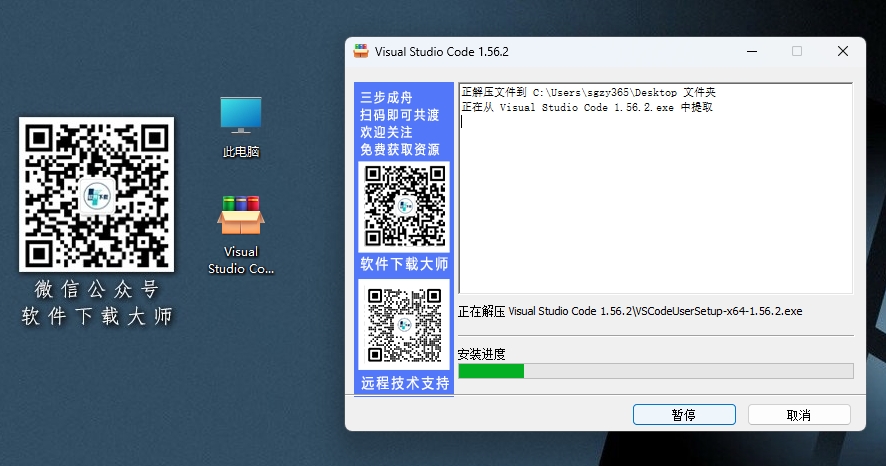886x466 pixels.
Task: Click the 正解压文件到 C:\Users\sgzy365\Desktop log line
Action: click(588, 92)
